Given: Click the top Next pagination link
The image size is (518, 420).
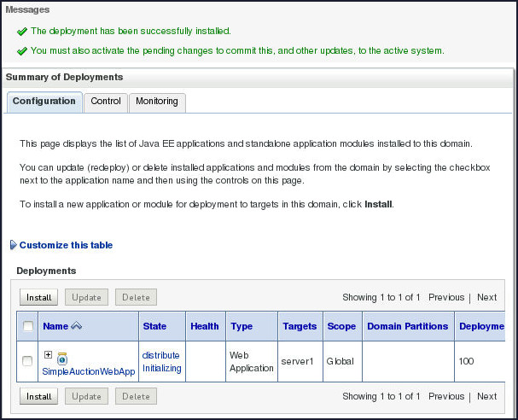Looking at the screenshot, I should point(487,297).
